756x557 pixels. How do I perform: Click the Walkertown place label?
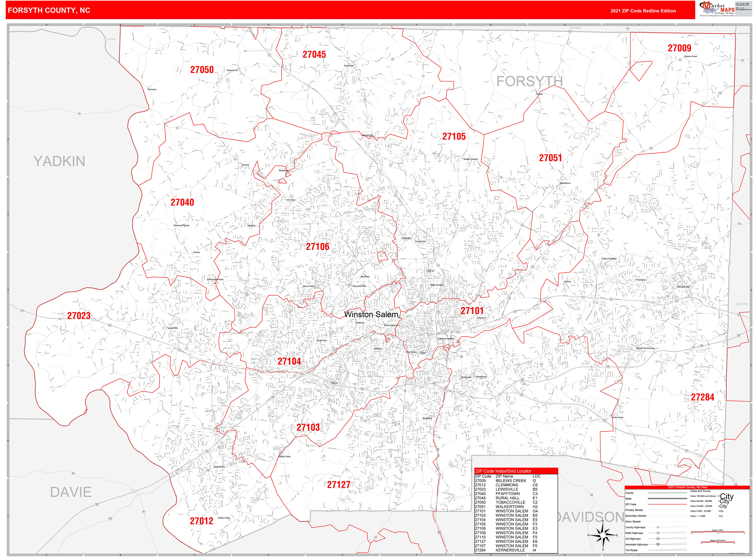tap(565, 183)
